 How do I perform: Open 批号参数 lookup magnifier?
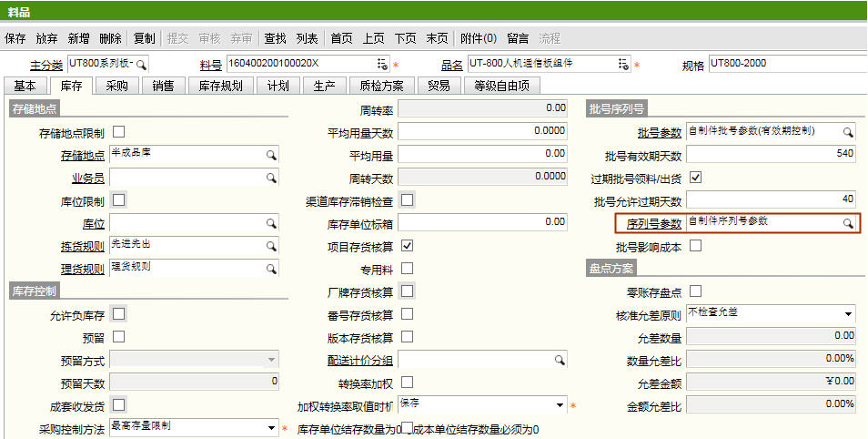click(x=847, y=132)
